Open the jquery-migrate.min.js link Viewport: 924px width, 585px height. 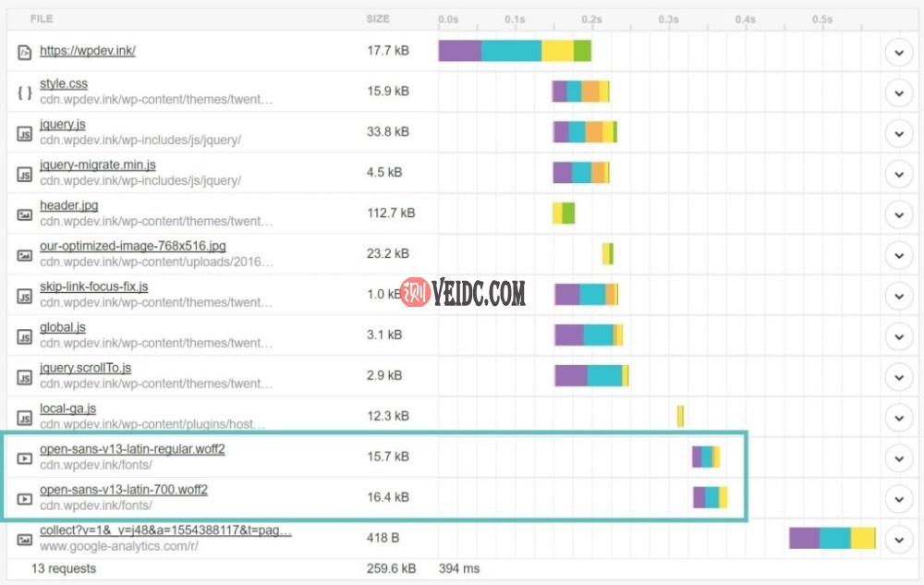click(98, 165)
